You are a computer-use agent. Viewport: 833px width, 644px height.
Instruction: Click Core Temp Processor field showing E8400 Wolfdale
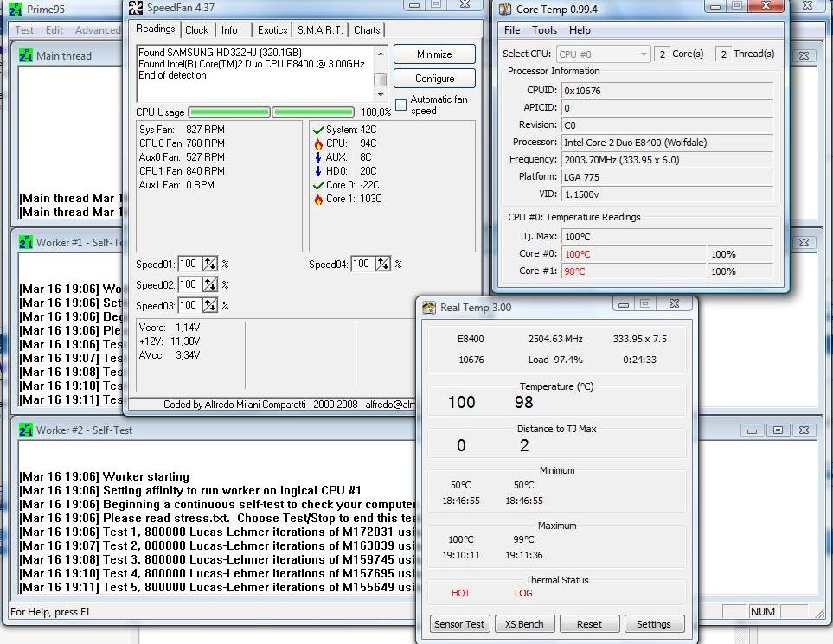point(667,143)
